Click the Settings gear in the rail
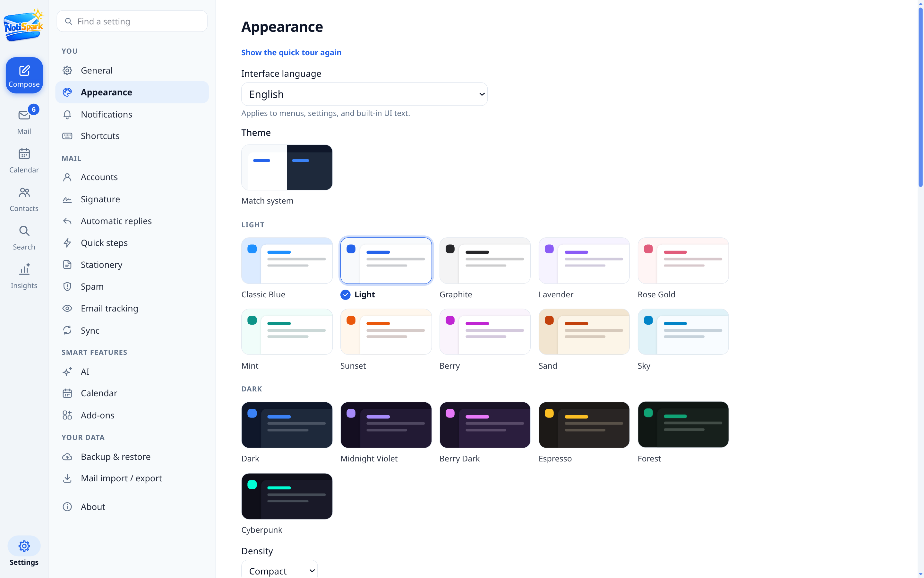Viewport: 924px width, 578px height. tap(24, 546)
